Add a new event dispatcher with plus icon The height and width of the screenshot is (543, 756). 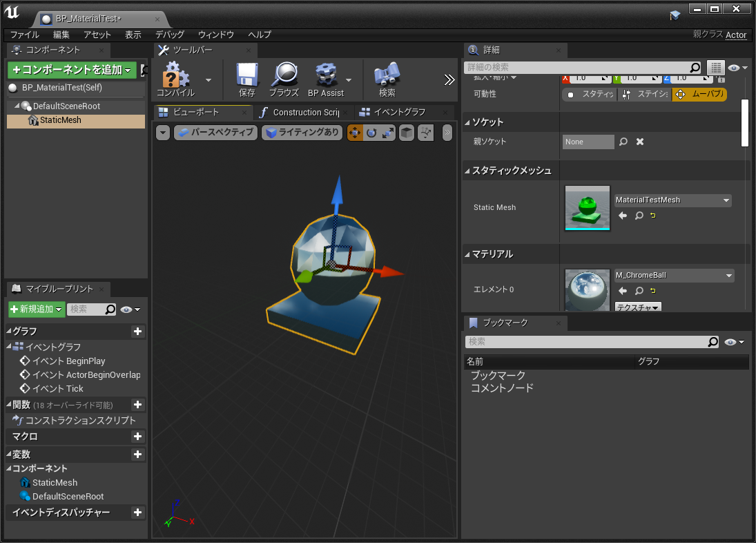(137, 512)
